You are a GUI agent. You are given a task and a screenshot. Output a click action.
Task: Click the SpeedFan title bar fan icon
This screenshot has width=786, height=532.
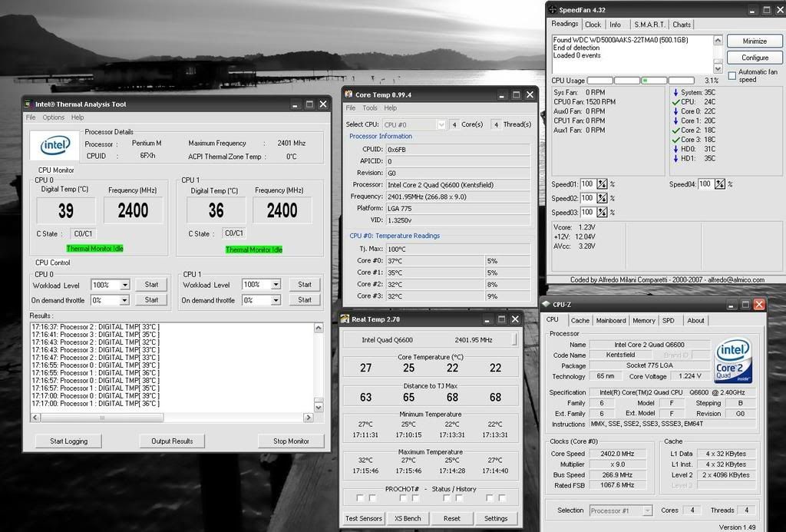pyautogui.click(x=553, y=9)
